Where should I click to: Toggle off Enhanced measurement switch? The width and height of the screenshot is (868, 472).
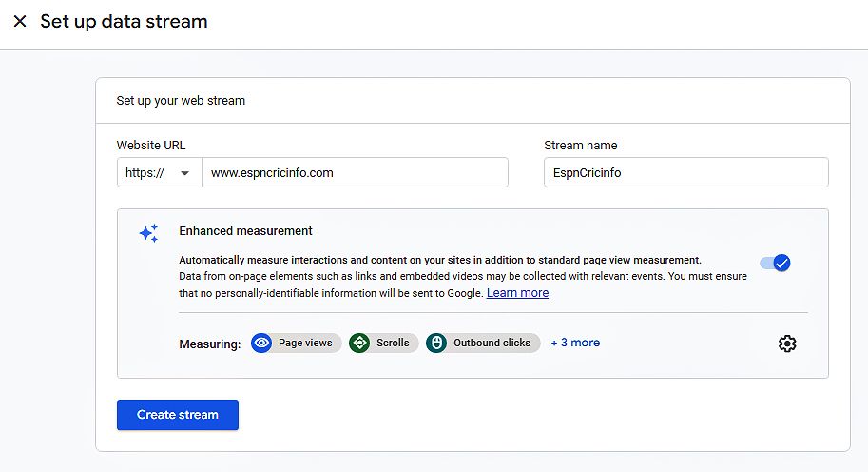[775, 263]
